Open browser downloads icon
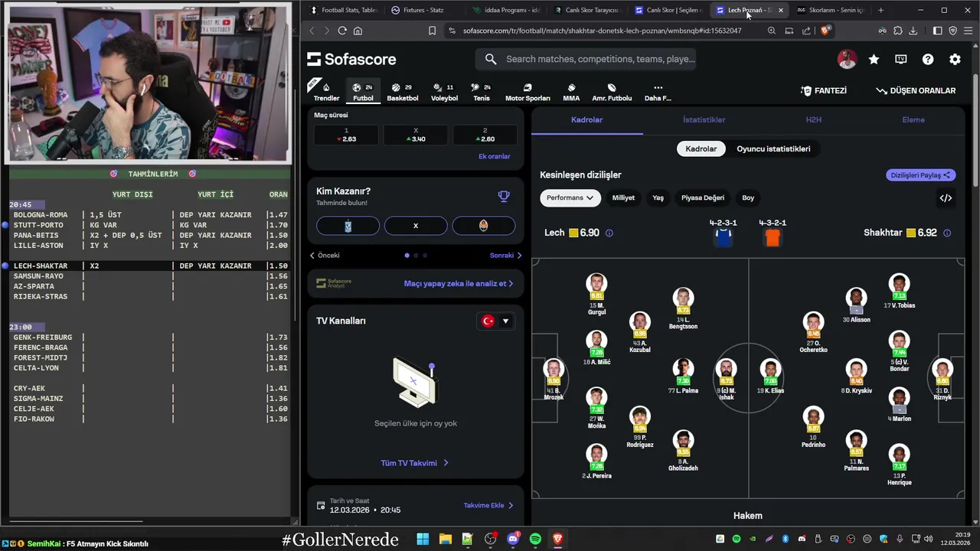Image resolution: width=980 pixels, height=551 pixels. (913, 31)
